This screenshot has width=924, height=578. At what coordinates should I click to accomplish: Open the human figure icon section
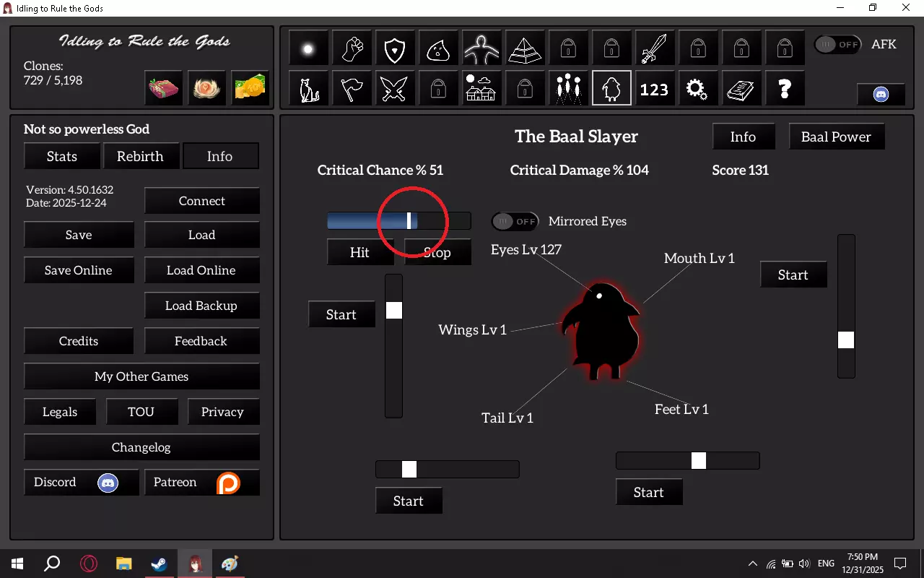click(481, 49)
